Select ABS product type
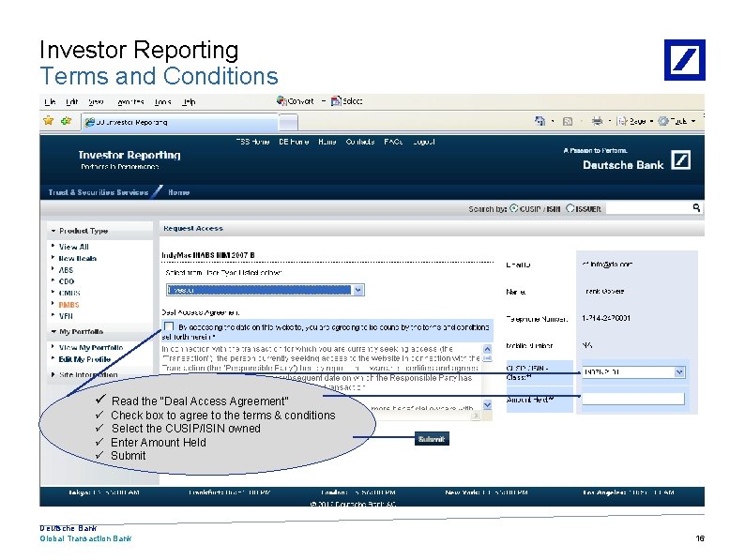This screenshot has width=745, height=560. pyautogui.click(x=66, y=270)
